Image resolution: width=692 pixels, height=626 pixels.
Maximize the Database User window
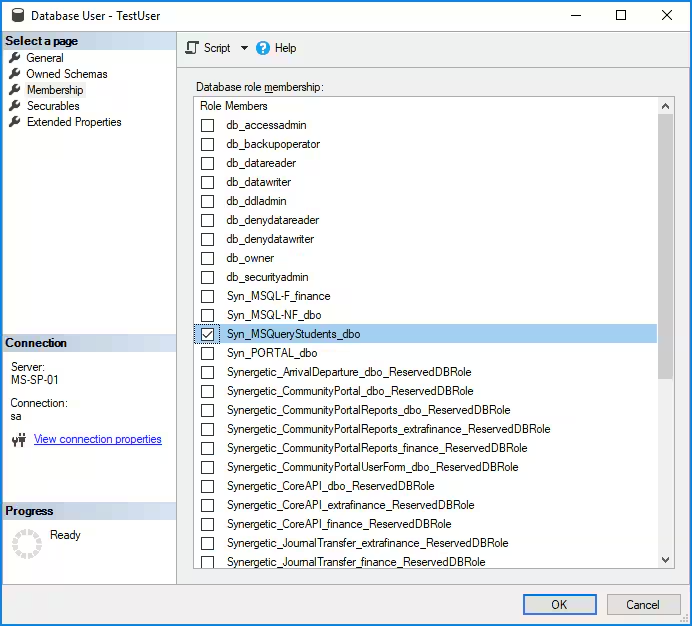click(x=621, y=15)
